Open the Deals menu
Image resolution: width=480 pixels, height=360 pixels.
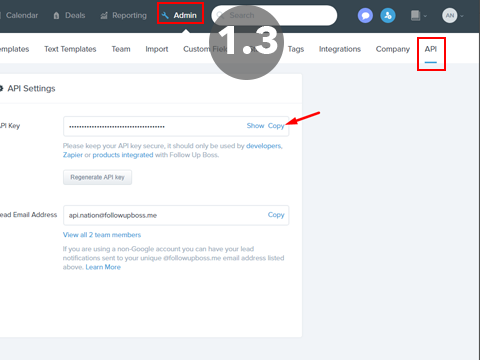tap(69, 15)
